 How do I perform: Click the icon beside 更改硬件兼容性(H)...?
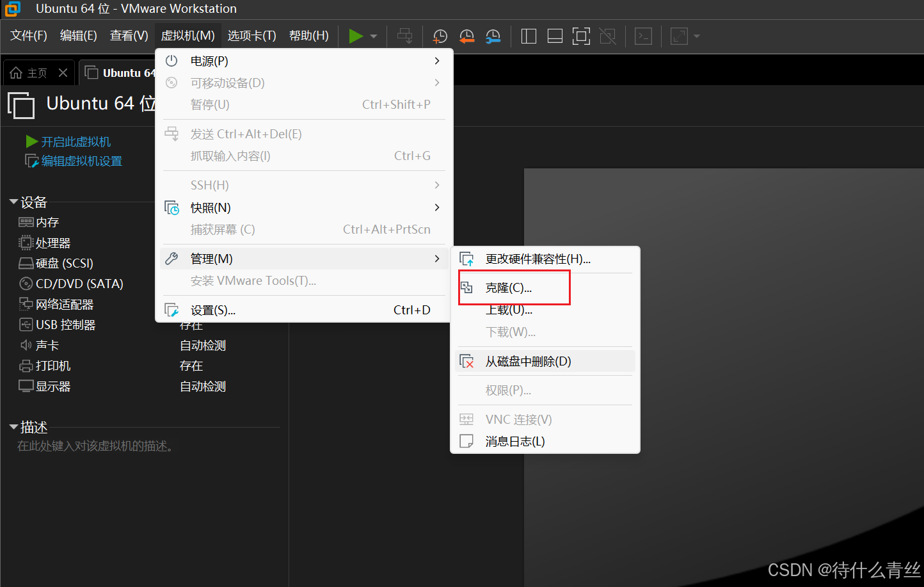point(467,259)
